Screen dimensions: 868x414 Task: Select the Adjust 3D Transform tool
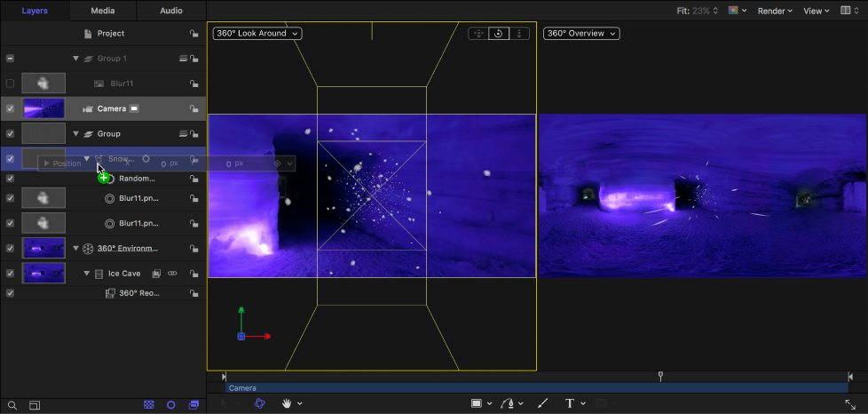[x=259, y=403]
